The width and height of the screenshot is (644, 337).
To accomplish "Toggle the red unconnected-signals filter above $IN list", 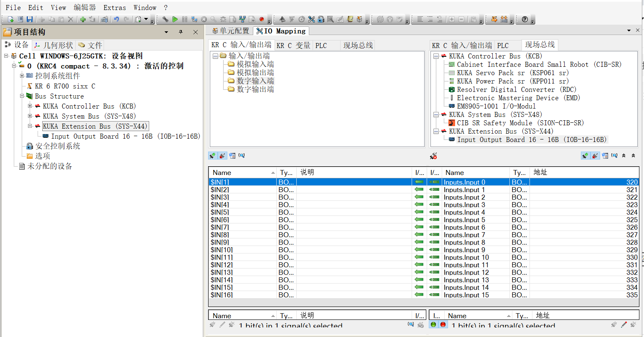I will click(222, 156).
